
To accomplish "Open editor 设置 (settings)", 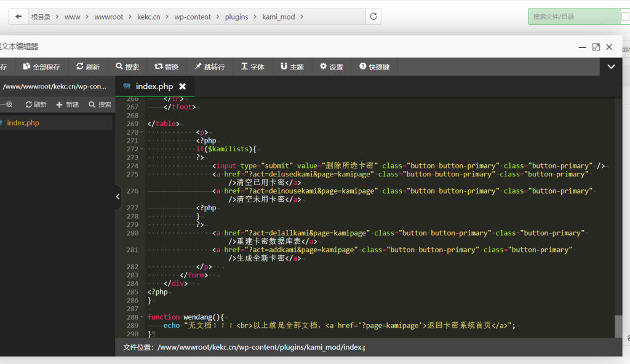I will coord(332,66).
